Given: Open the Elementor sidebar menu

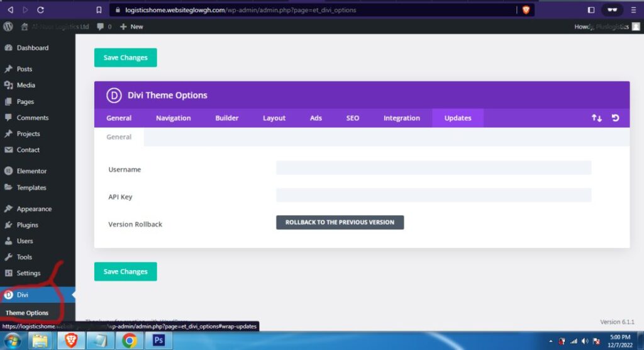Looking at the screenshot, I should [31, 171].
